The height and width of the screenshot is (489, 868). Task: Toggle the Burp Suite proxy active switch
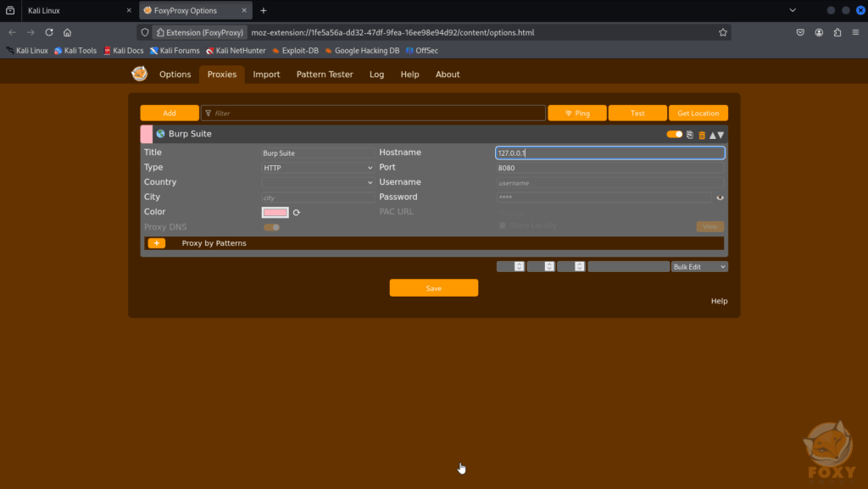(x=674, y=135)
